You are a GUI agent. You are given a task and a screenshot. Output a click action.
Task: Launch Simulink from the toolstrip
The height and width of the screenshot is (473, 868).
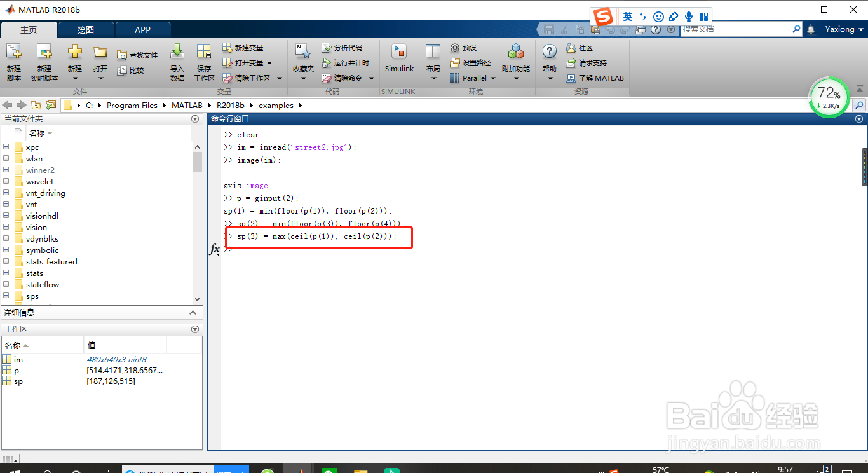[x=399, y=58]
